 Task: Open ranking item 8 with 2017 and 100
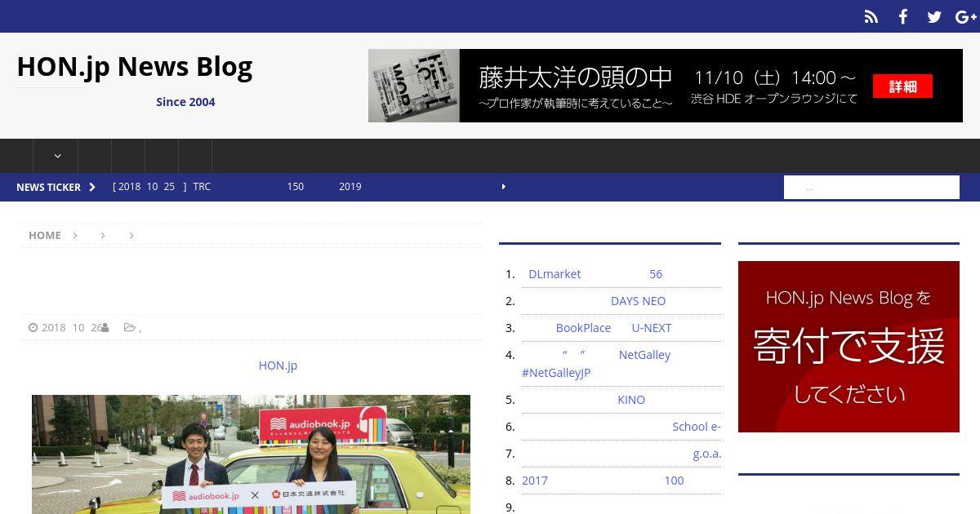coord(603,481)
